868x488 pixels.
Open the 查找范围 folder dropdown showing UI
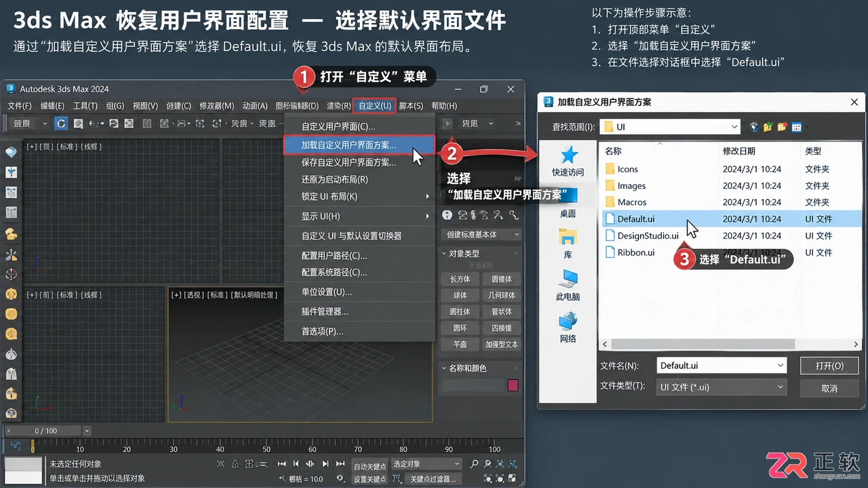[670, 127]
